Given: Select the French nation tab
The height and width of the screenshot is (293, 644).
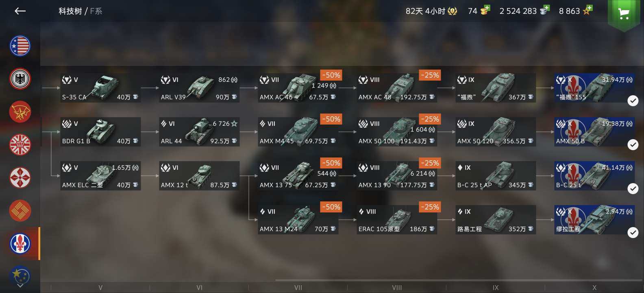Looking at the screenshot, I should pos(20,243).
